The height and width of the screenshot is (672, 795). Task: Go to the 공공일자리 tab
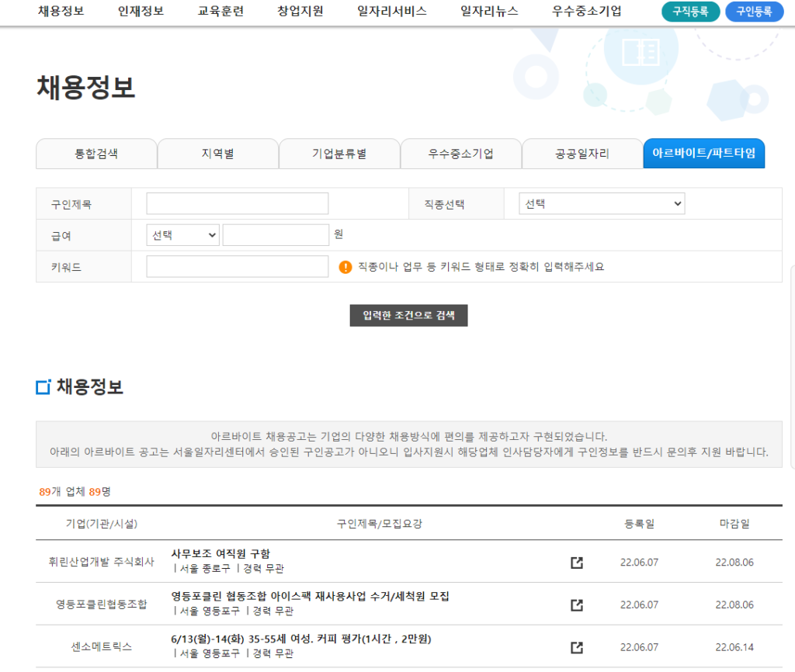point(582,154)
